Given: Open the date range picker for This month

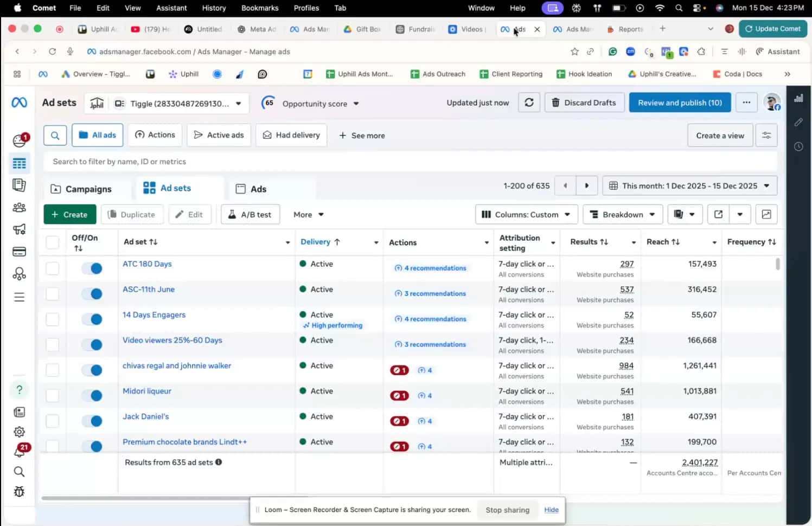Looking at the screenshot, I should 690,186.
